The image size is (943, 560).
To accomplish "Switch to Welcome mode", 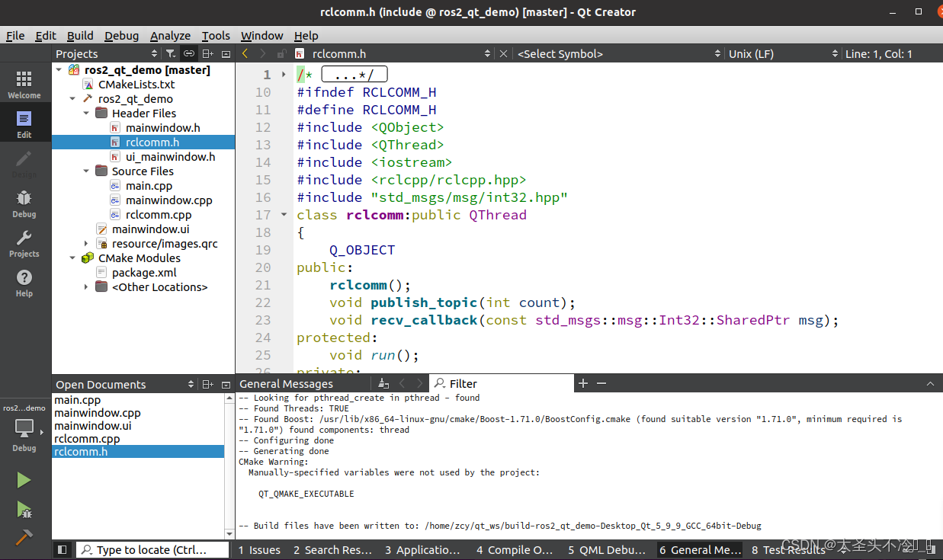I will (24, 85).
